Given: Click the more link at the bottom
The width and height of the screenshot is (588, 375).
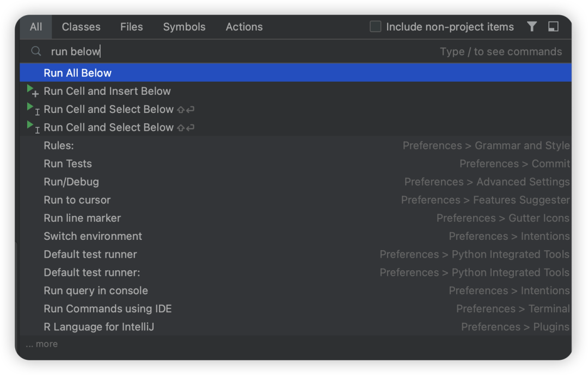Looking at the screenshot, I should click(41, 343).
